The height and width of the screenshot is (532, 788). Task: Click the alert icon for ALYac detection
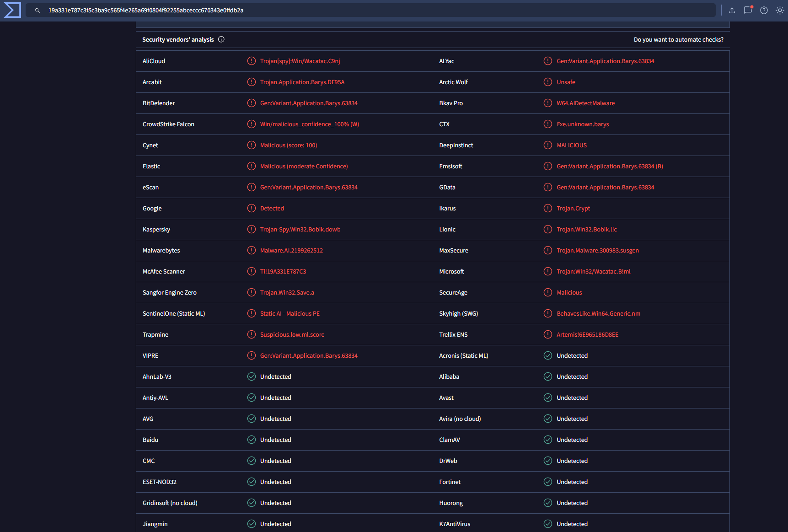pyautogui.click(x=548, y=61)
